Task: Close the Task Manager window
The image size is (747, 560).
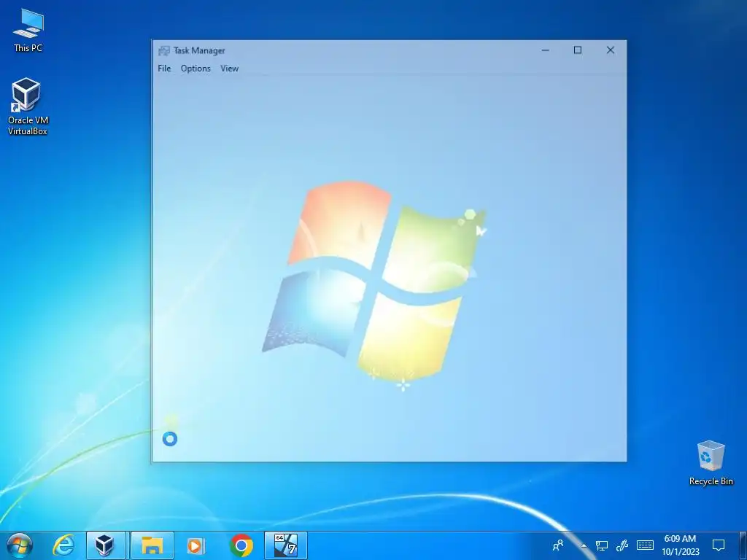Action: coord(611,50)
